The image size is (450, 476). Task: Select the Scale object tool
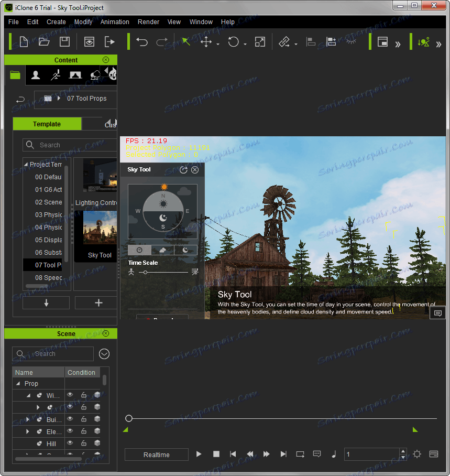pos(260,42)
